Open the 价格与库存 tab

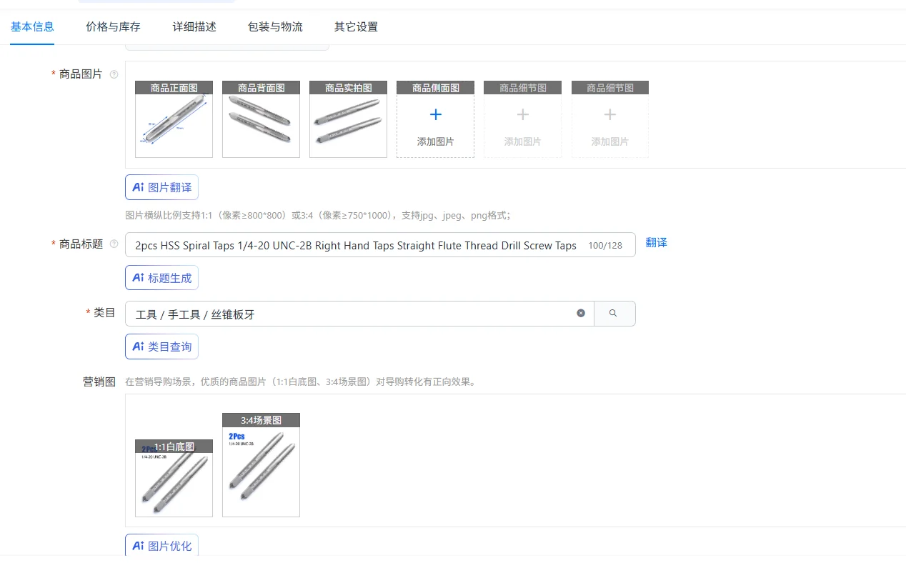point(113,27)
